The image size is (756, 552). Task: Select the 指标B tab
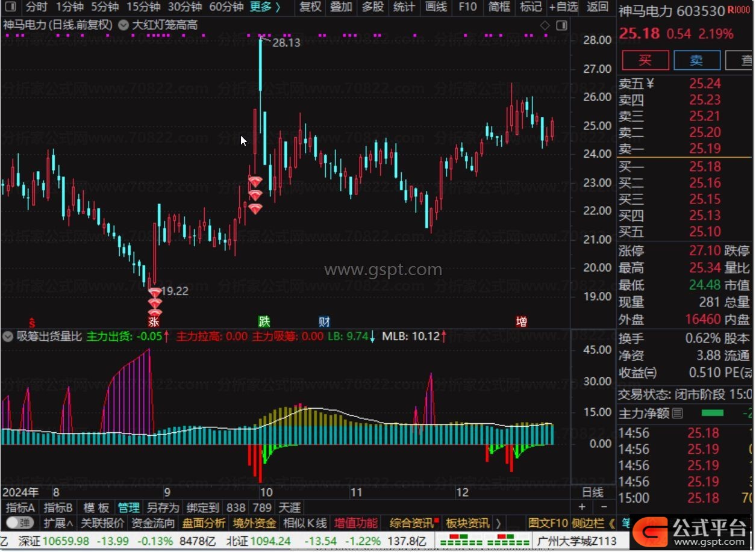58,507
